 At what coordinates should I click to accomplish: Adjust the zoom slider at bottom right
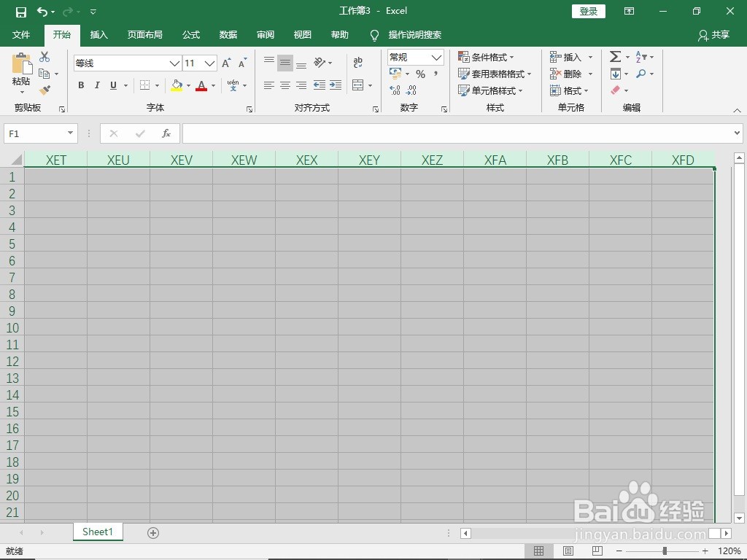click(665, 551)
